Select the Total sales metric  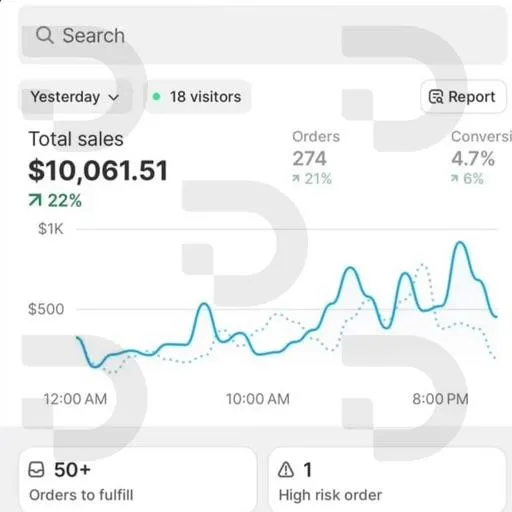tap(98, 168)
